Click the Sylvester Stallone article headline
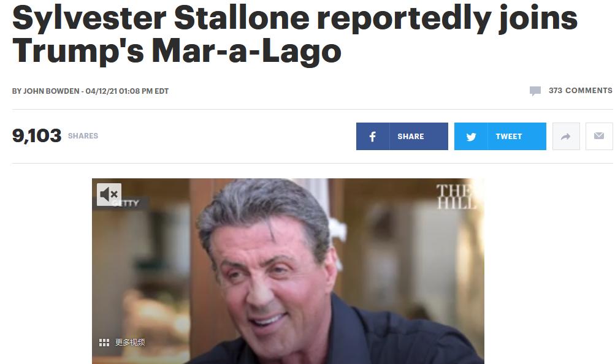Viewport: 615px width, 364px height. tap(294, 34)
